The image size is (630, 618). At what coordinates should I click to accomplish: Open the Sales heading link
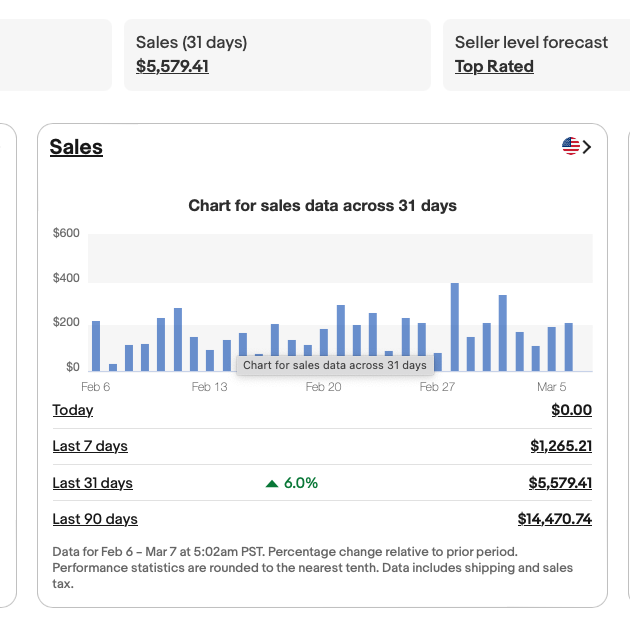[76, 147]
